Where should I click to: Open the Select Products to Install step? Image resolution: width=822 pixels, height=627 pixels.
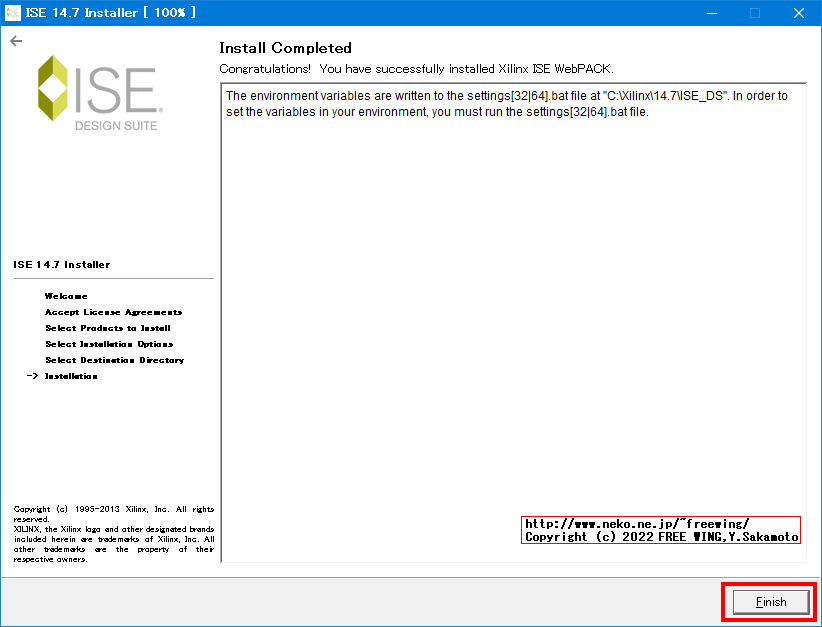(105, 327)
